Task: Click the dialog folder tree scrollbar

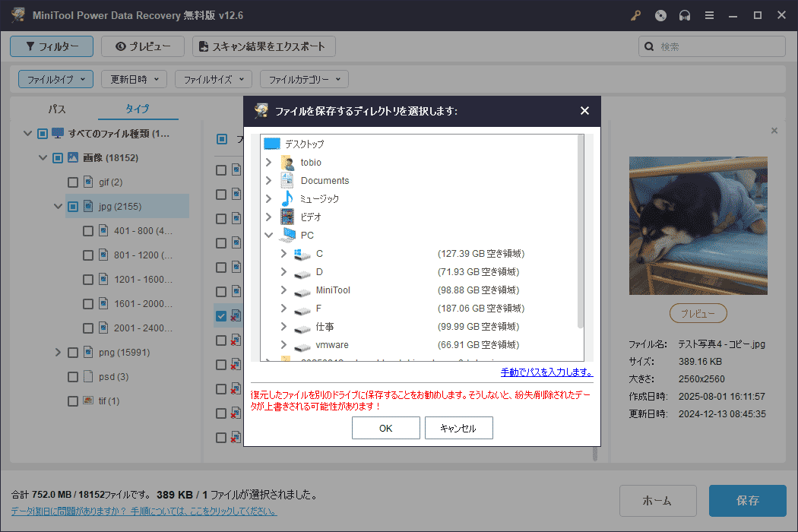Action: tap(580, 232)
